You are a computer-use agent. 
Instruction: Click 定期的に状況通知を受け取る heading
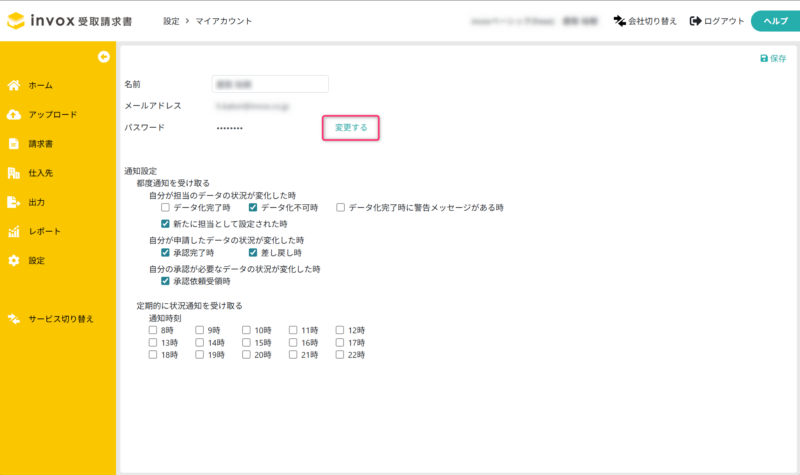[x=190, y=306]
